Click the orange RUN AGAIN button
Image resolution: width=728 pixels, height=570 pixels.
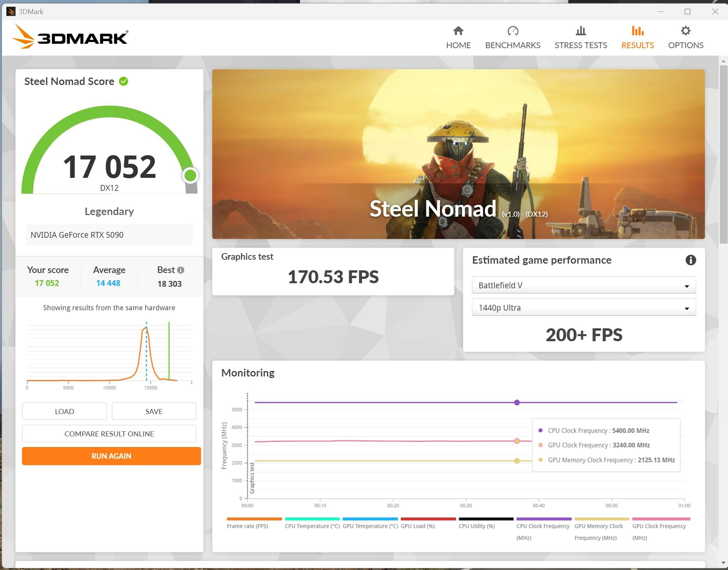click(111, 456)
